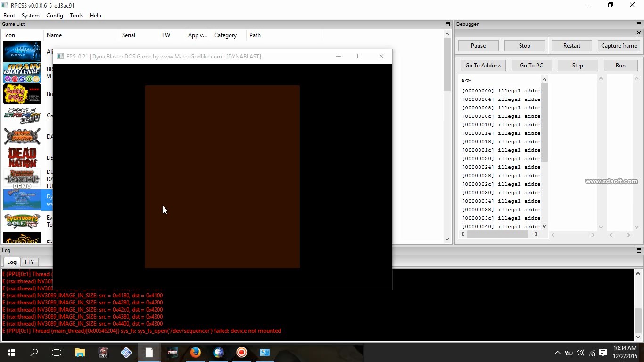Open the Config menu

click(55, 16)
